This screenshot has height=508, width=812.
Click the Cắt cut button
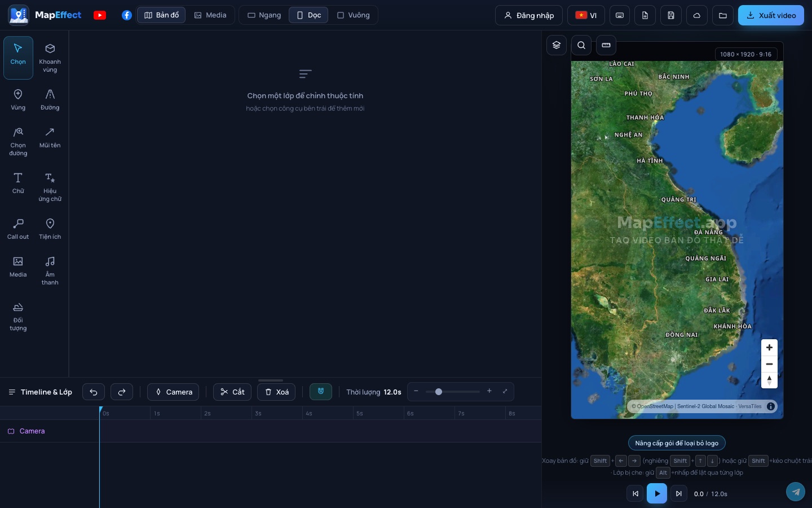pyautogui.click(x=232, y=392)
